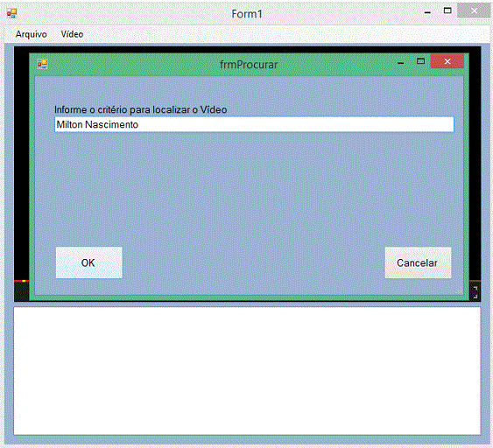This screenshot has width=493, height=448.
Task: Click the red video seek bar
Action: [21, 281]
